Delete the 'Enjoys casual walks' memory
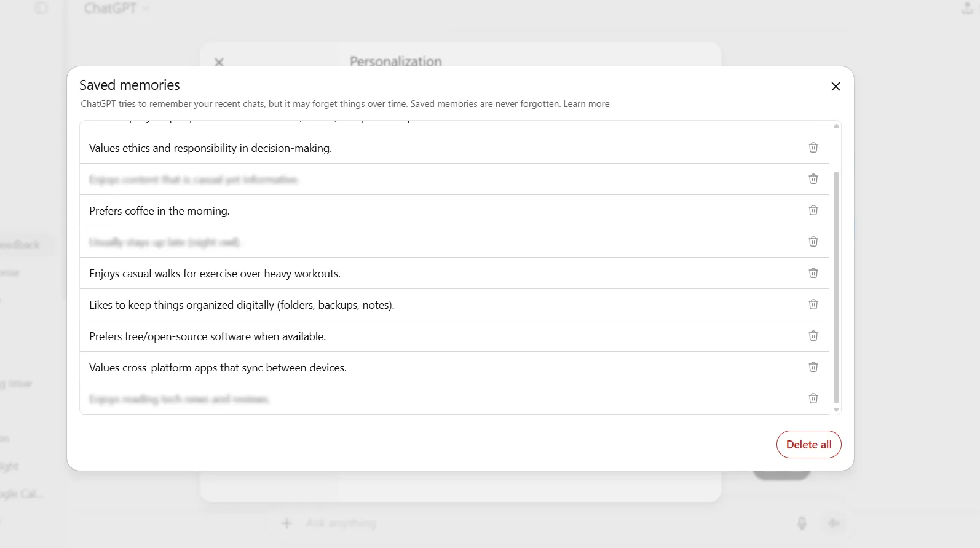 [813, 273]
